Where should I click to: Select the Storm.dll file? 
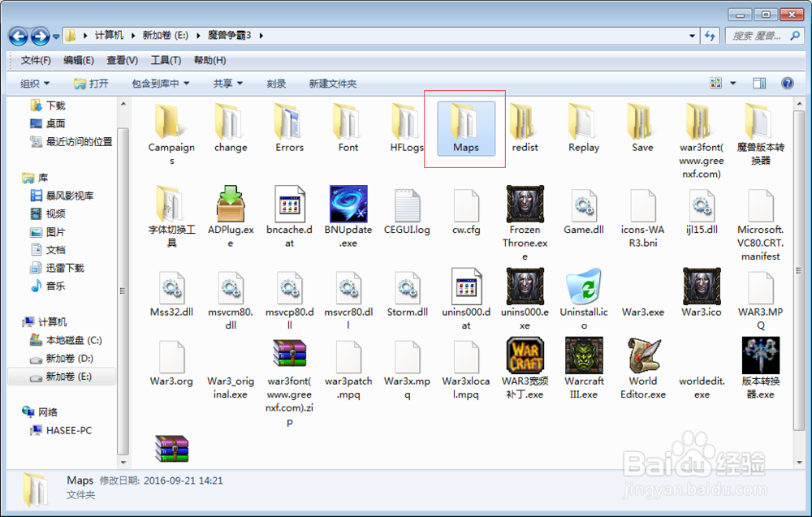pos(407,292)
